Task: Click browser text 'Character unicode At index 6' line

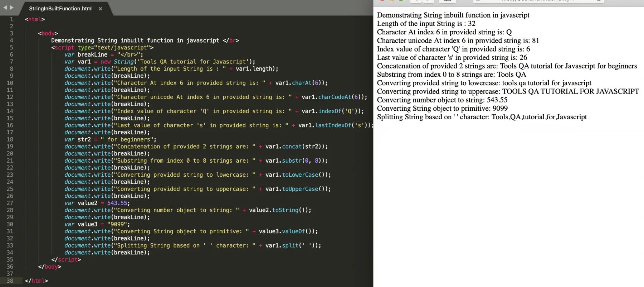Action: coord(458,40)
